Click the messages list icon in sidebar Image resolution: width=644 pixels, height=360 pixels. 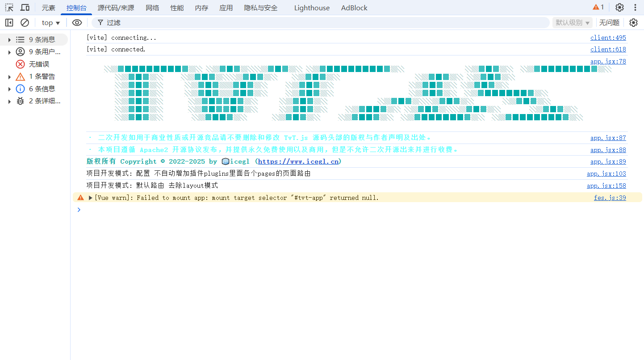click(20, 40)
